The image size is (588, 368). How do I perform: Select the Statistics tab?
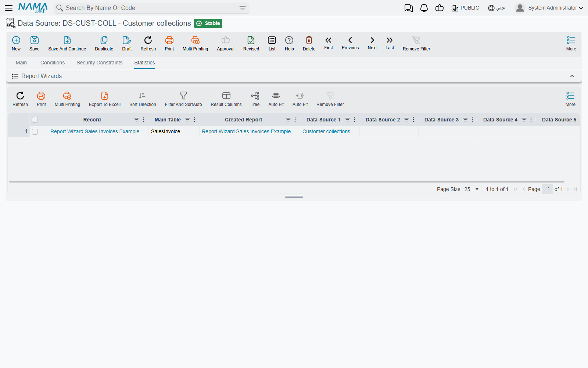[144, 63]
